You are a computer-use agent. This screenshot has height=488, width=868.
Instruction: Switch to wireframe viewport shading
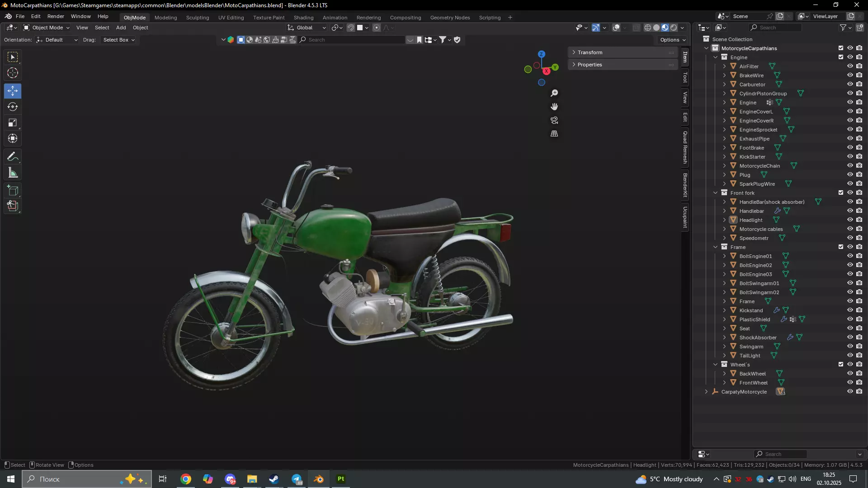pyautogui.click(x=647, y=28)
